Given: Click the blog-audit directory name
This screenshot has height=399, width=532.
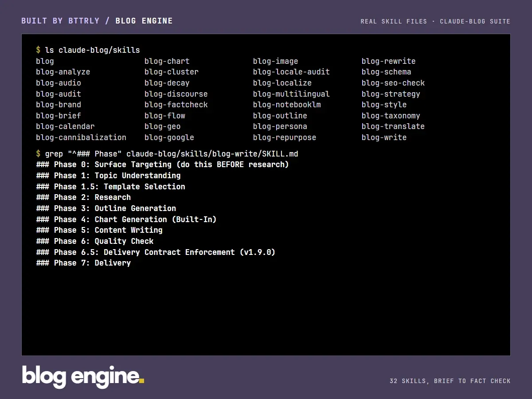Looking at the screenshot, I should click(59, 94).
